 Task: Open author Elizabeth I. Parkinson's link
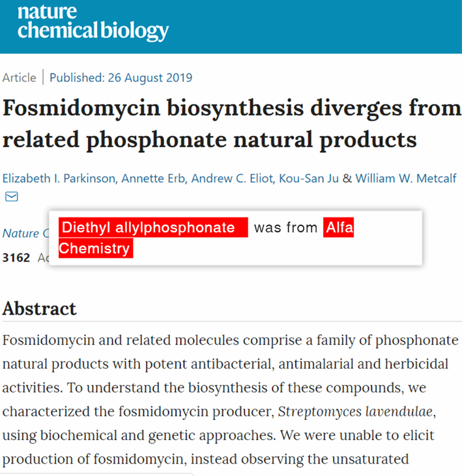point(59,178)
